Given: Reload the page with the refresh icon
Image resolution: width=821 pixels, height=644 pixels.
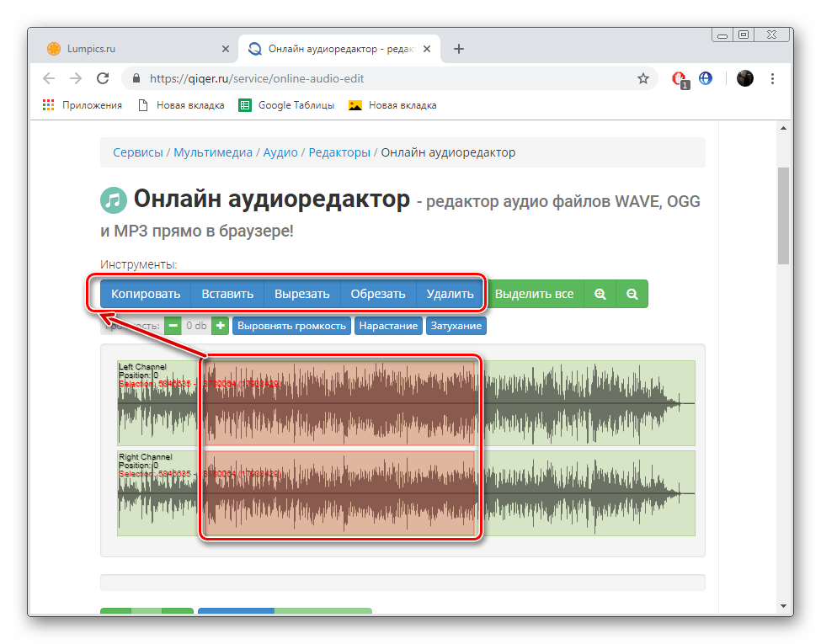Looking at the screenshot, I should pyautogui.click(x=103, y=78).
